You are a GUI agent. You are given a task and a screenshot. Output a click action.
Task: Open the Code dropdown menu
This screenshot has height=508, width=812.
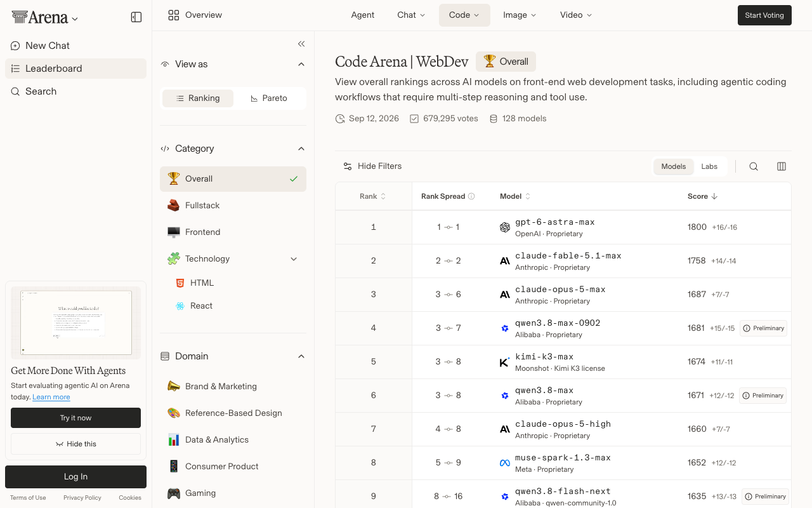[x=464, y=15]
